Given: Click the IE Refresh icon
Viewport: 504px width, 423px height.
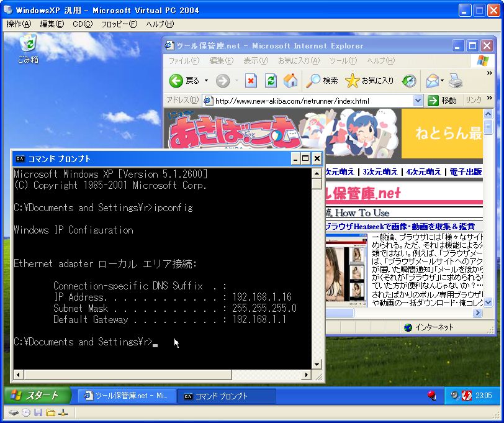Looking at the screenshot, I should (x=271, y=81).
